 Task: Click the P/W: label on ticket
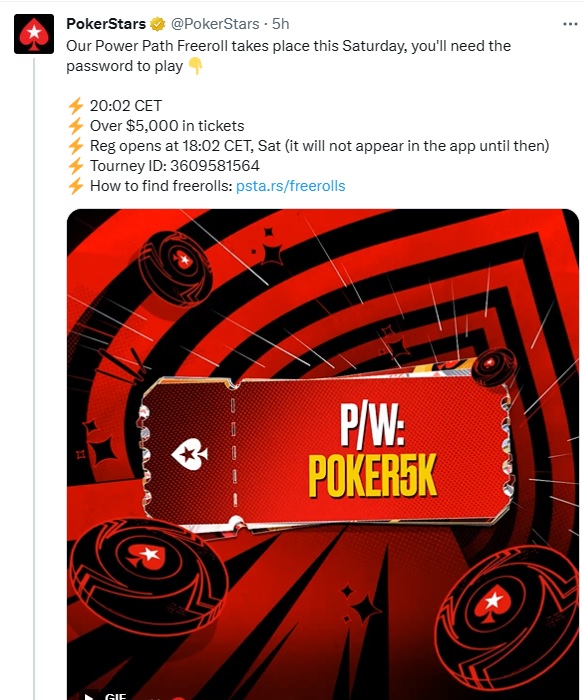(373, 425)
